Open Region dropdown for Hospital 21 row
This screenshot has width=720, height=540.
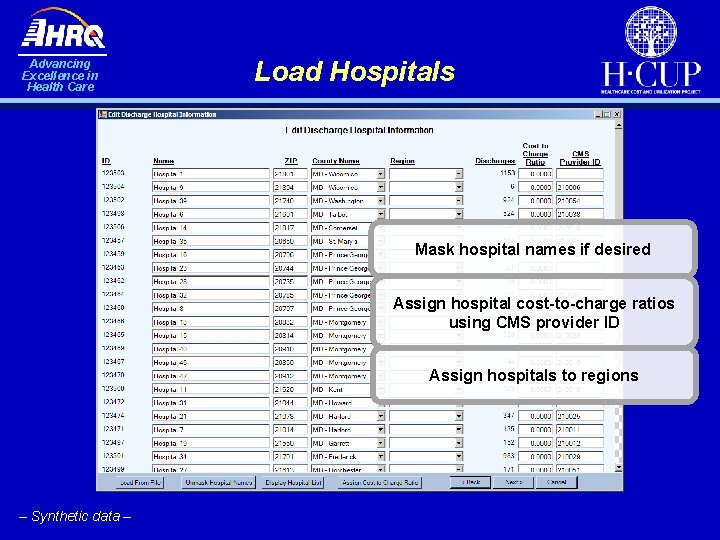[x=459, y=416]
